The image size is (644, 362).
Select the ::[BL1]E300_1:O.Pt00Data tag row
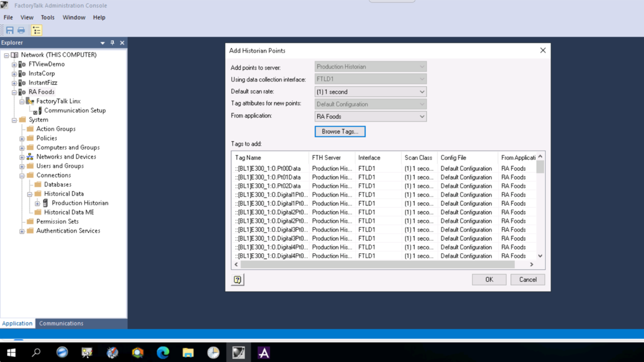[384, 168]
